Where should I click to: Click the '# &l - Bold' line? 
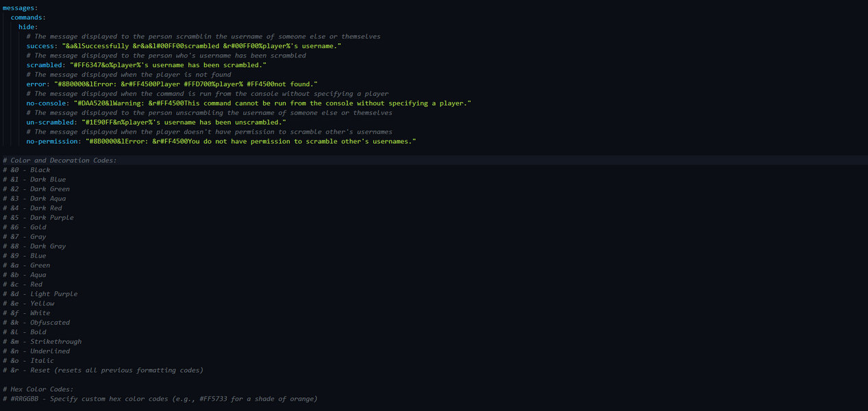tap(25, 332)
